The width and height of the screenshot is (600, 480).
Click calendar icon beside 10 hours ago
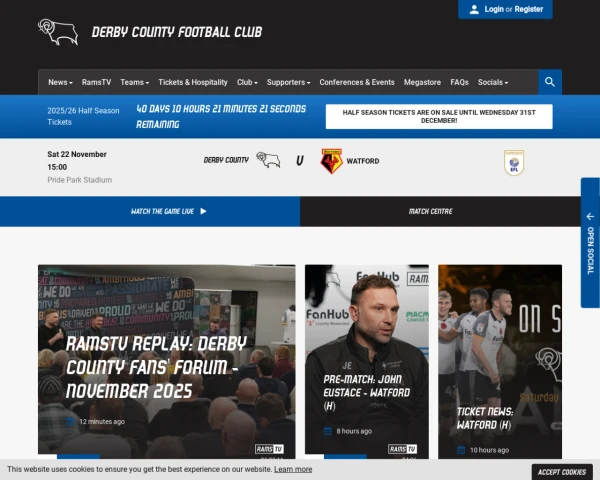pos(461,450)
